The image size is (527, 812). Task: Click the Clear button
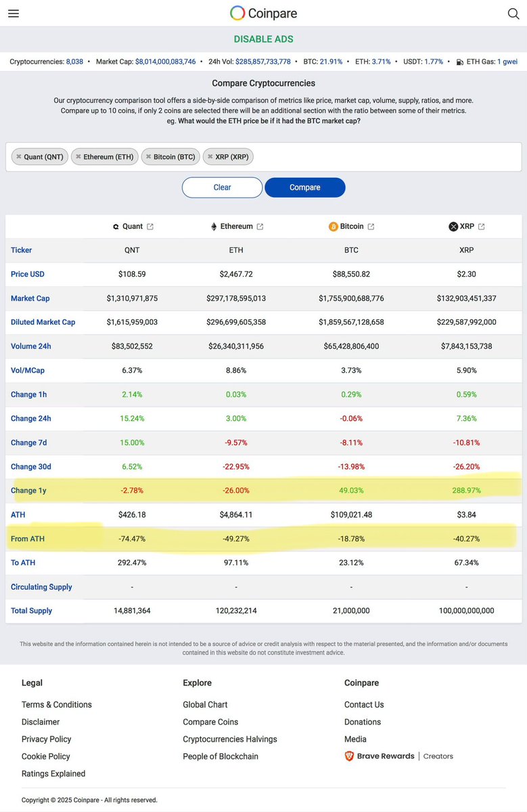tap(222, 187)
